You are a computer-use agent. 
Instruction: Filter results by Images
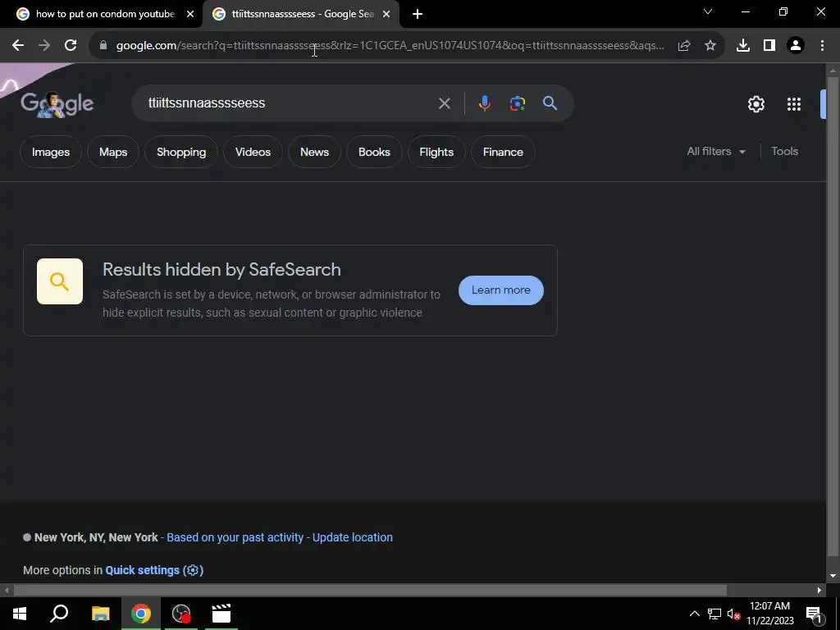[51, 152]
